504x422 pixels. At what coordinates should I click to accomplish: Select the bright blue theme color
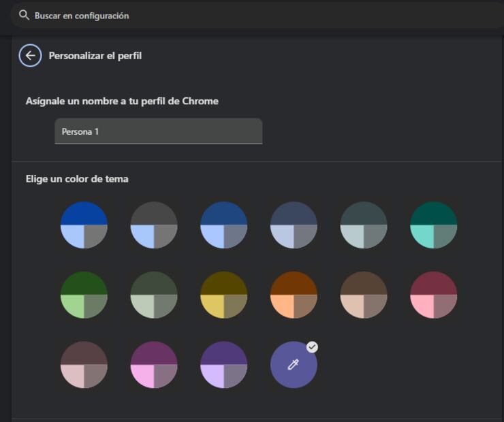84,225
